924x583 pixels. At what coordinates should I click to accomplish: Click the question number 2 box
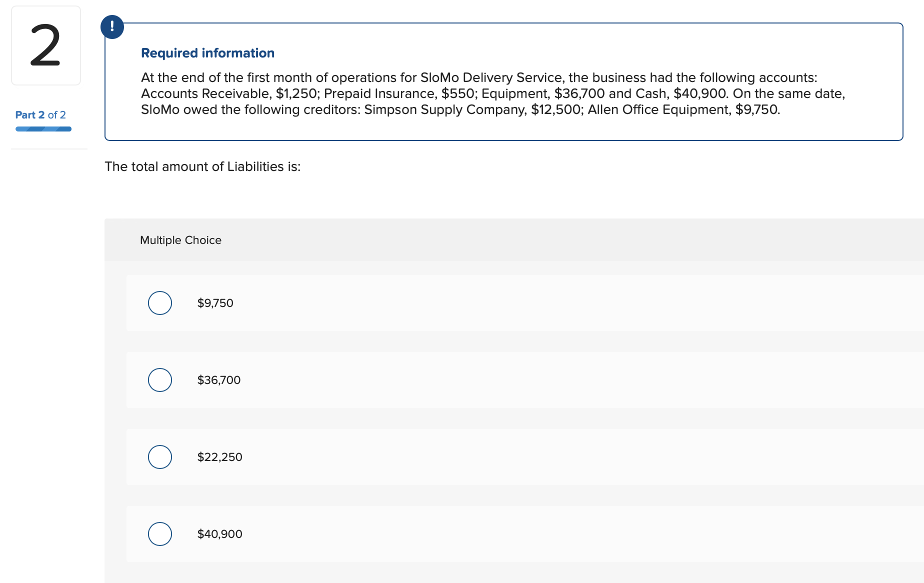click(x=46, y=45)
